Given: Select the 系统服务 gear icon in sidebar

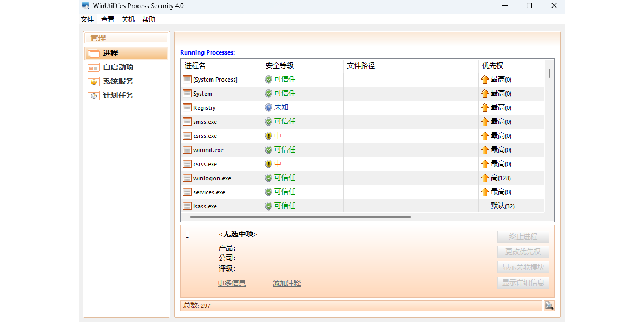Looking at the screenshot, I should coord(93,81).
